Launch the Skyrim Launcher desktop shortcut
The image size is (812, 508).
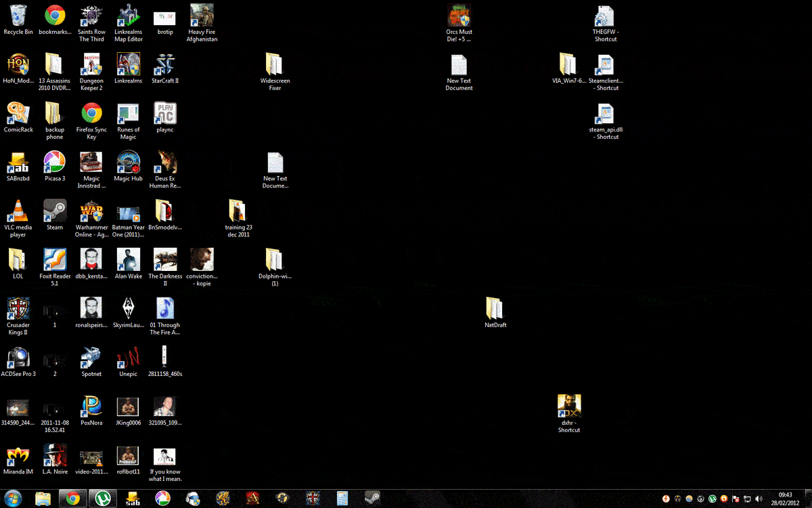[128, 309]
